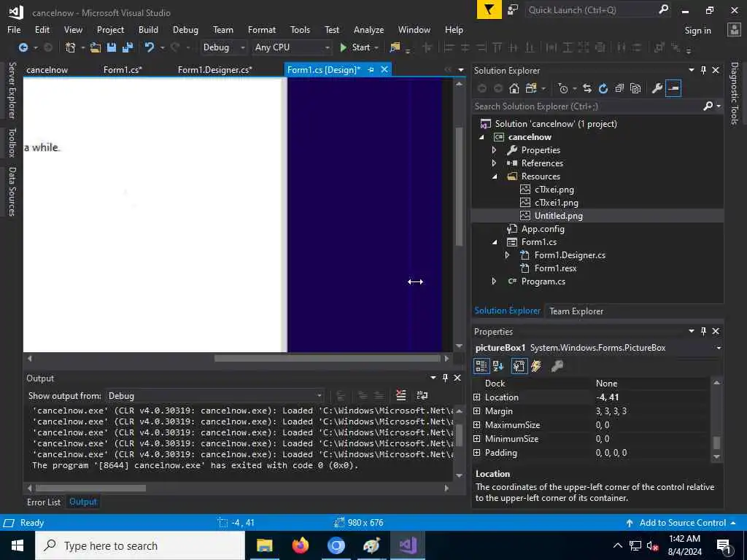The width and height of the screenshot is (747, 560).
Task: Click the Property Pages key icon
Action: (x=557, y=366)
